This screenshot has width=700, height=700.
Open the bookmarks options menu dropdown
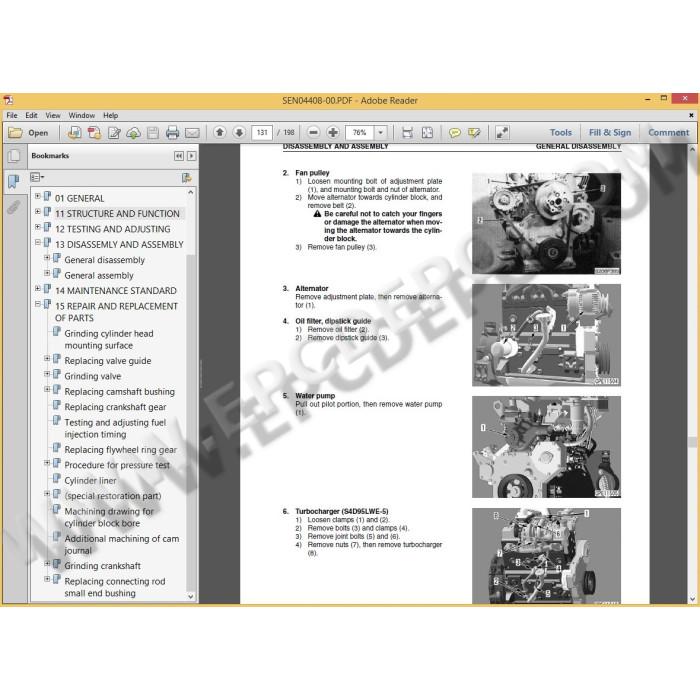(x=37, y=177)
